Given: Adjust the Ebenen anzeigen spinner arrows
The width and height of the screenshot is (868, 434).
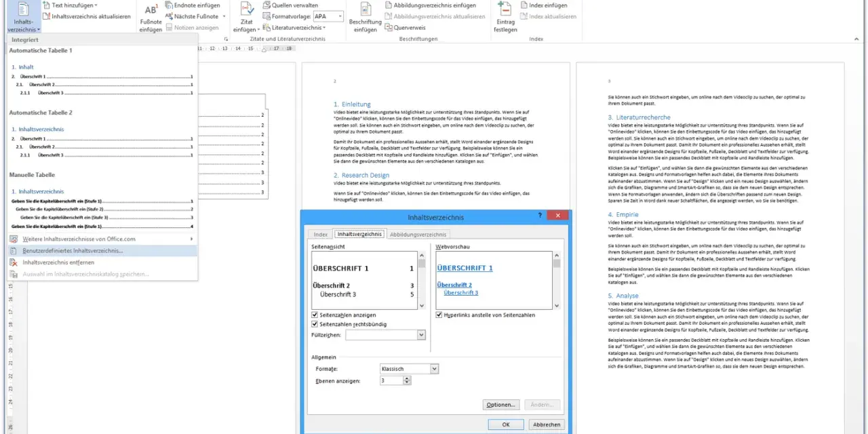Looking at the screenshot, I should (x=407, y=380).
